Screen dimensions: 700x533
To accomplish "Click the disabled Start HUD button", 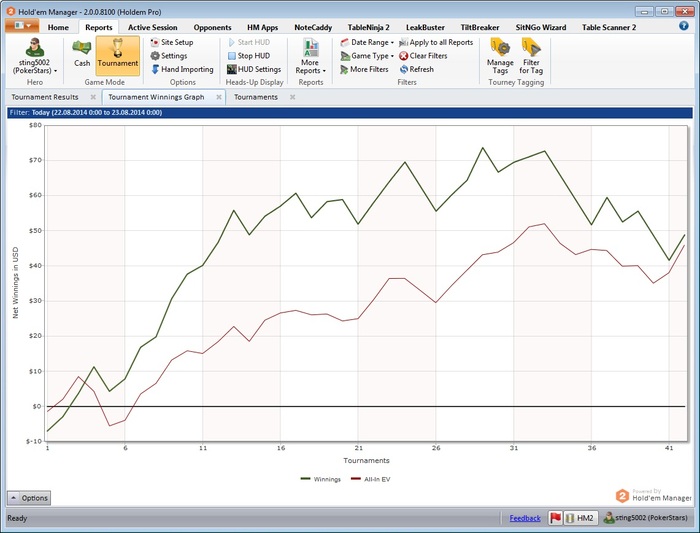I will pyautogui.click(x=249, y=42).
